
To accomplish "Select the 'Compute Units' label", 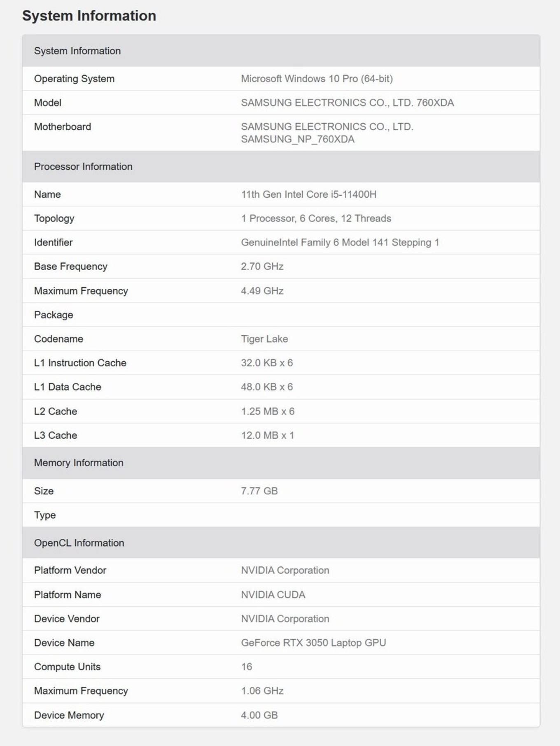I will 67,667.
